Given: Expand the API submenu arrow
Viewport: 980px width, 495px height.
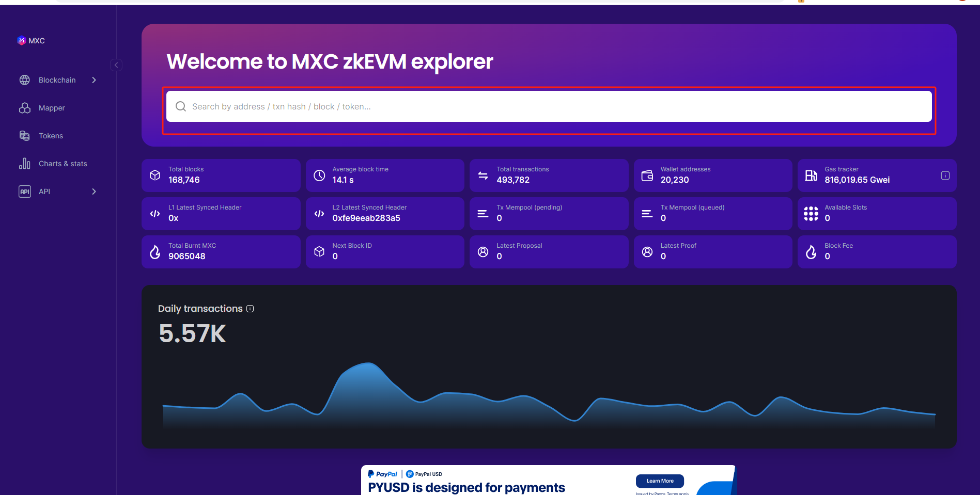Looking at the screenshot, I should 94,191.
